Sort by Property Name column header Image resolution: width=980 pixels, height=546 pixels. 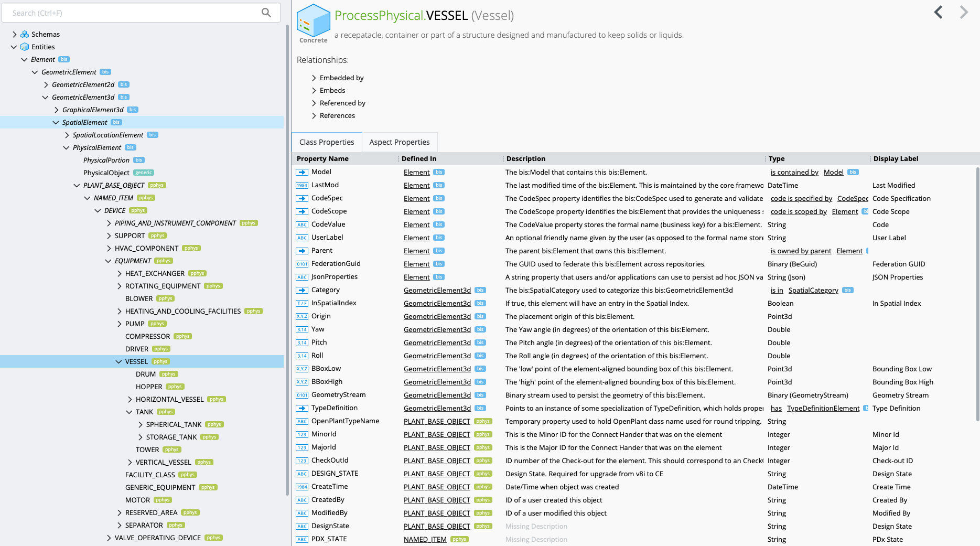coord(322,158)
